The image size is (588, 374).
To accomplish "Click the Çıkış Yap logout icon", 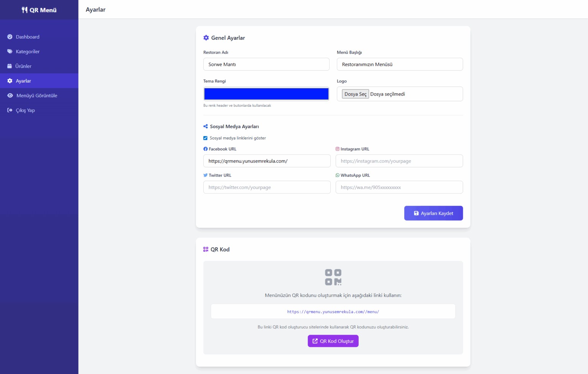I will coord(10,110).
